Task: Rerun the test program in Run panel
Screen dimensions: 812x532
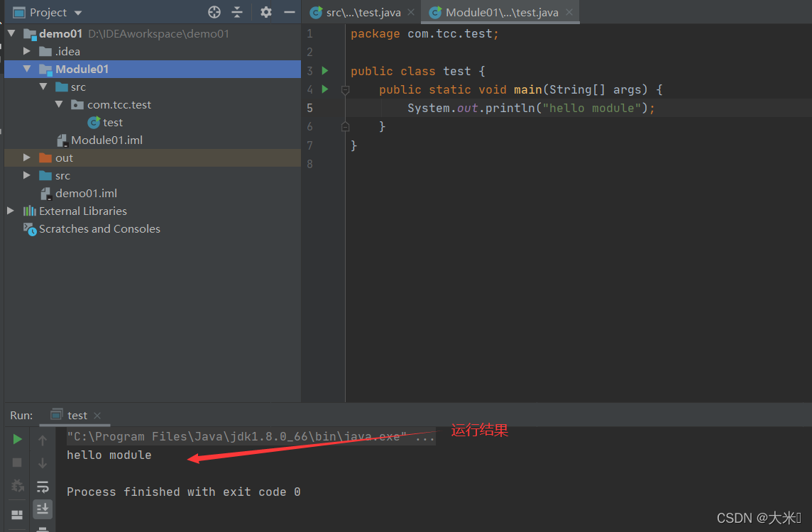Action: click(x=17, y=439)
